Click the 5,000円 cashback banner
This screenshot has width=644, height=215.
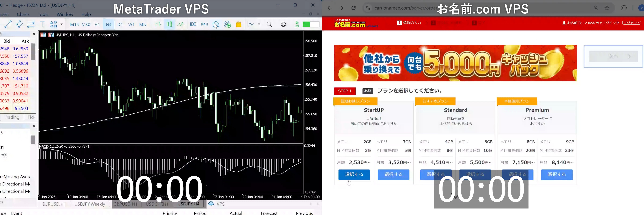tap(455, 63)
